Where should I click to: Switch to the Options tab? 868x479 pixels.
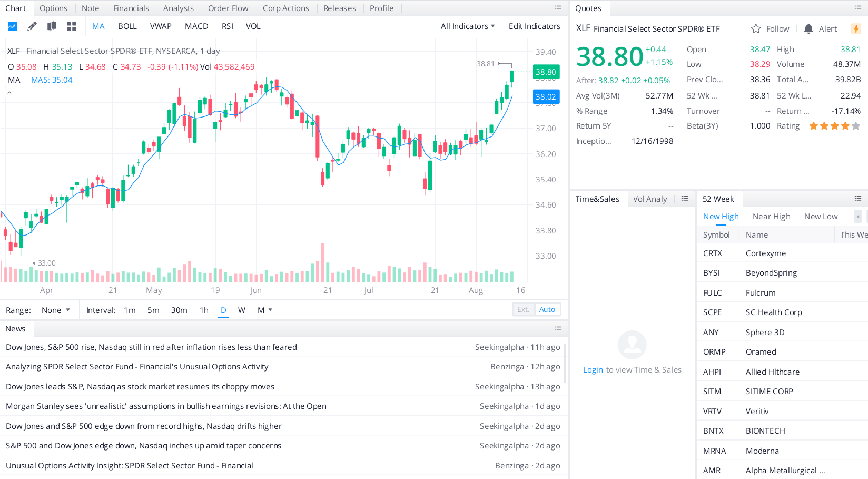[x=53, y=8]
